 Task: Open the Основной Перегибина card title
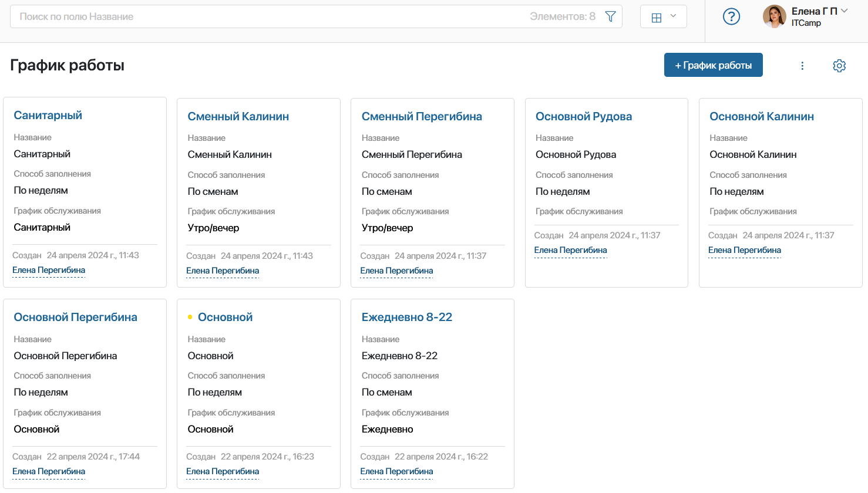click(x=75, y=317)
